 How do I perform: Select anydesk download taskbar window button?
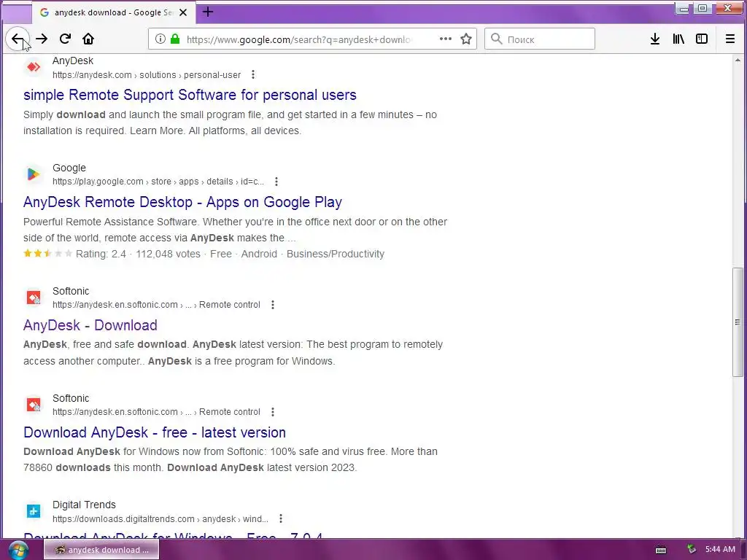click(x=101, y=550)
